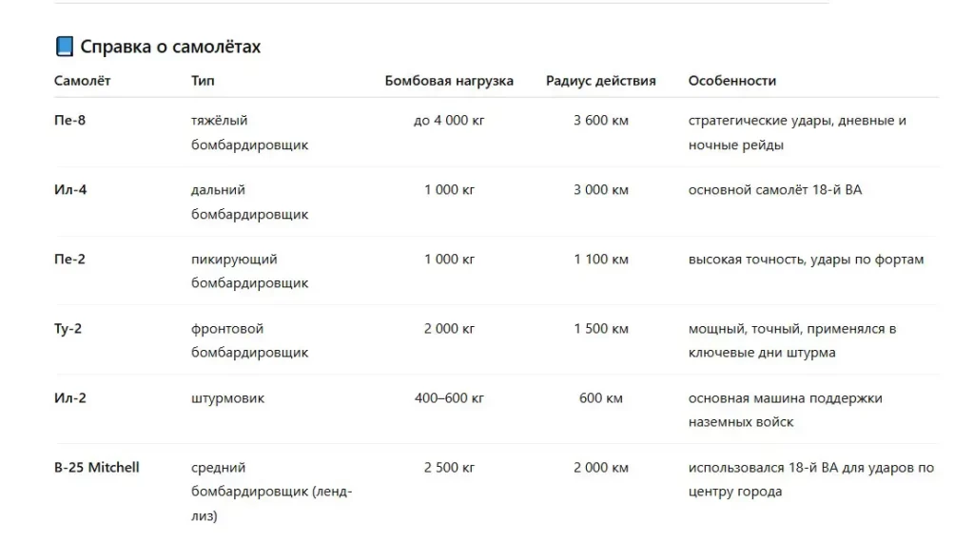This screenshot has width=974, height=560.
Task: Click the "3 600 км" range value
Action: (x=600, y=121)
